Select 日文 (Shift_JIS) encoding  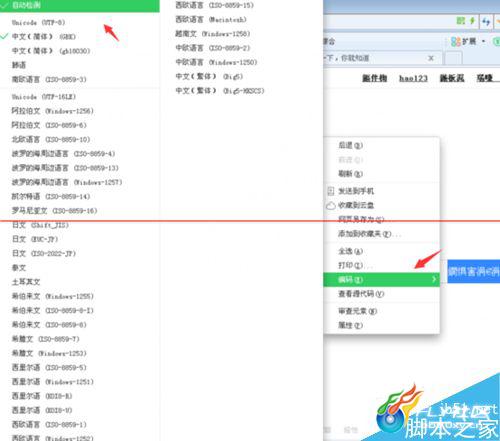pos(80,225)
